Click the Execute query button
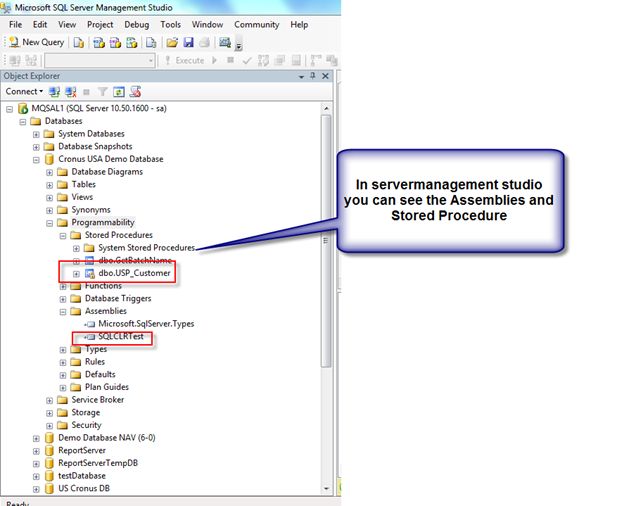624x506 pixels. (x=184, y=61)
